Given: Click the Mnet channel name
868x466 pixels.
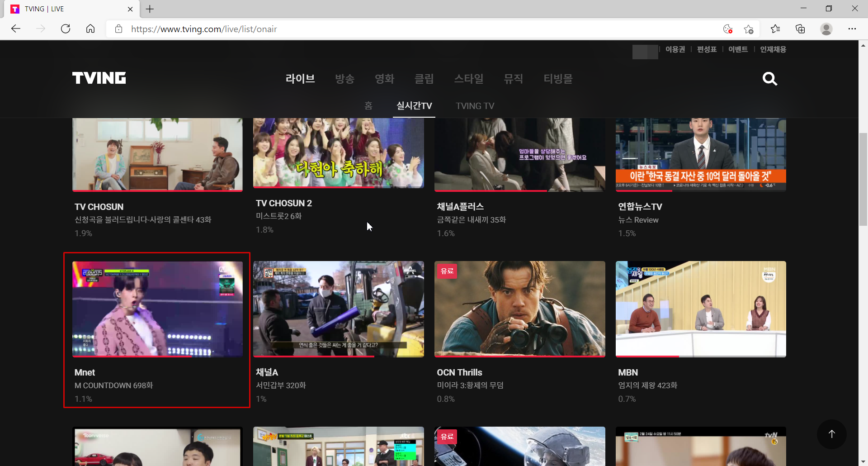Looking at the screenshot, I should (x=85, y=372).
